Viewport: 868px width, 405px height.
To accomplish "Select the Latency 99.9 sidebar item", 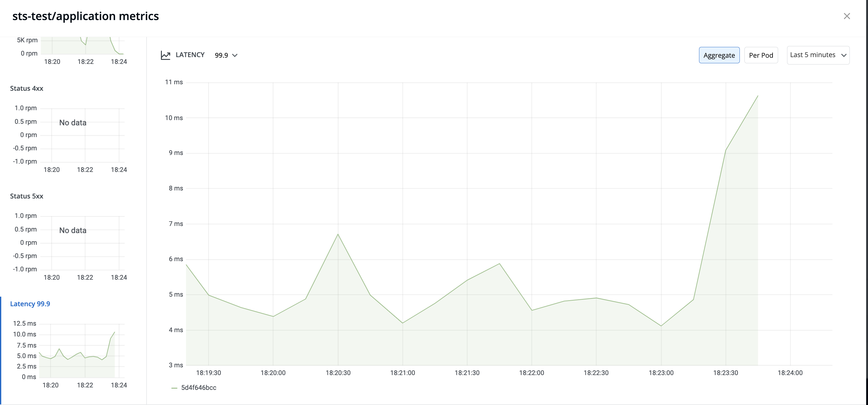I will [30, 304].
